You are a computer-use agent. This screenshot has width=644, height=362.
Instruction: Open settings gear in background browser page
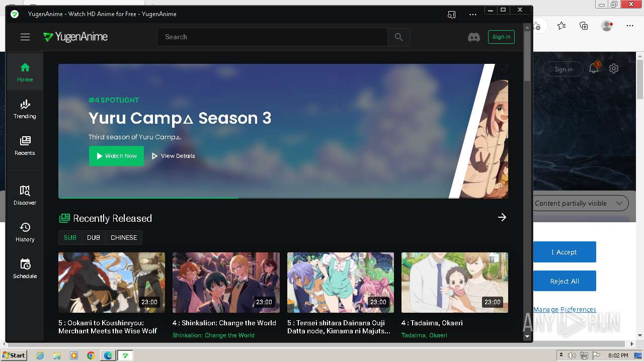pyautogui.click(x=614, y=68)
